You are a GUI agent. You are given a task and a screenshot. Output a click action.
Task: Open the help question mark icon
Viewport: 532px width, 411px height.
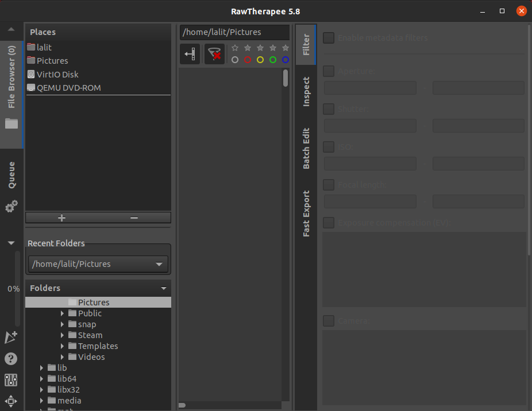[11, 359]
